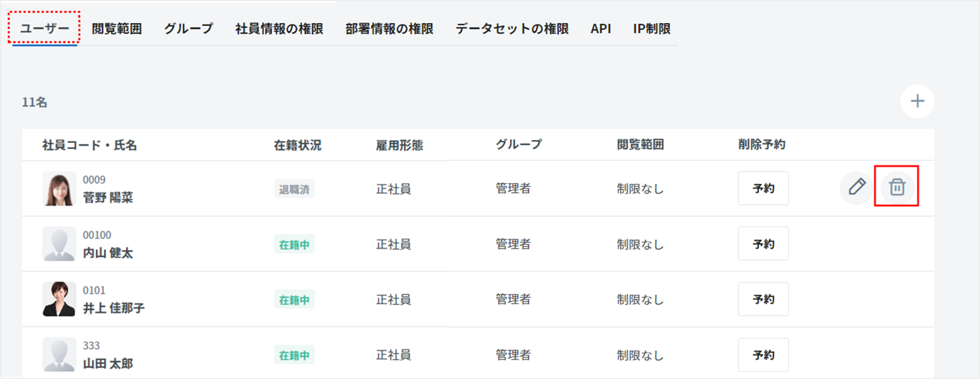Click the 在籍中 badge for 内山 健太
Viewport: 980px width, 379px height.
[294, 244]
